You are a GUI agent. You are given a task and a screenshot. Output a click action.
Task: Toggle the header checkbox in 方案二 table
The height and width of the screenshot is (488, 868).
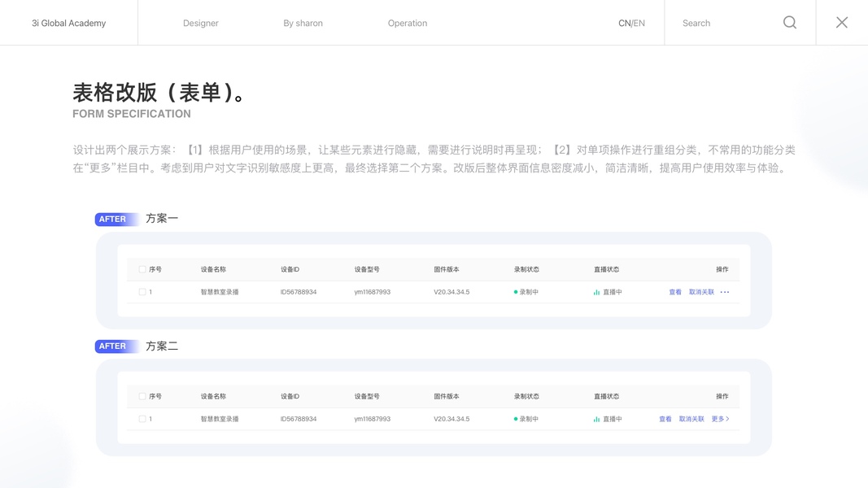(x=142, y=396)
